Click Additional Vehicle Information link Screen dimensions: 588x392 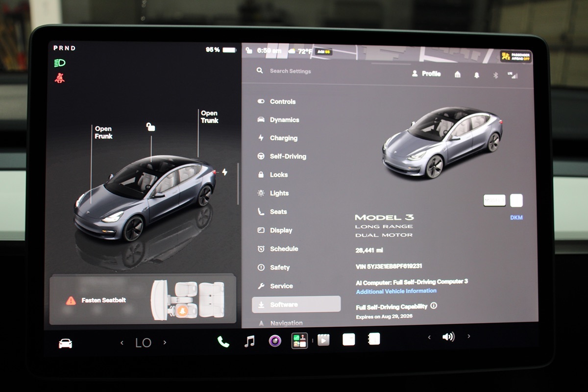(396, 291)
